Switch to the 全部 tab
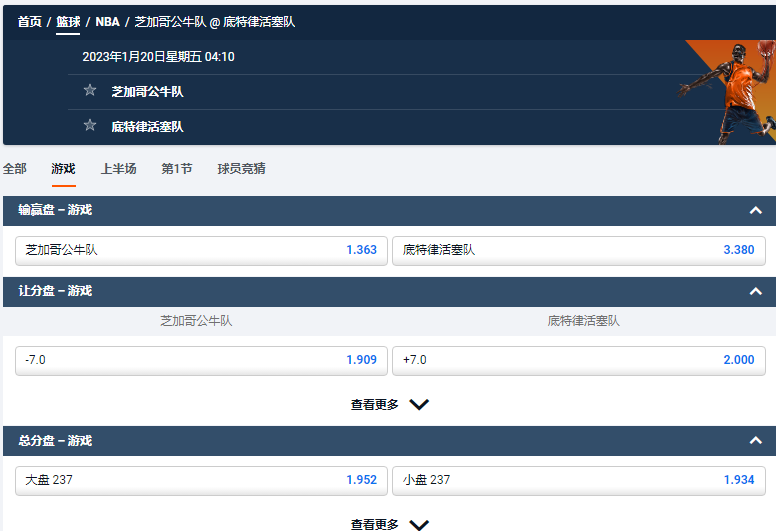776x531 pixels. click(15, 169)
